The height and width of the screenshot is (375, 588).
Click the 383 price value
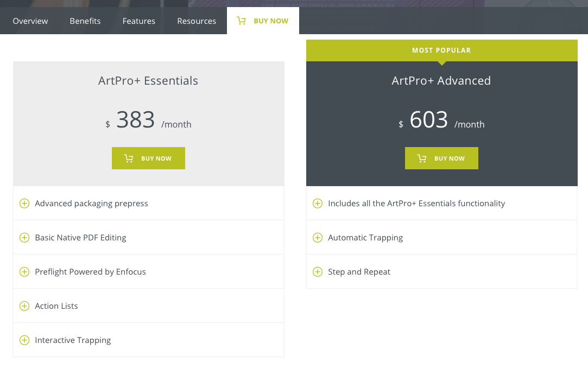click(135, 119)
